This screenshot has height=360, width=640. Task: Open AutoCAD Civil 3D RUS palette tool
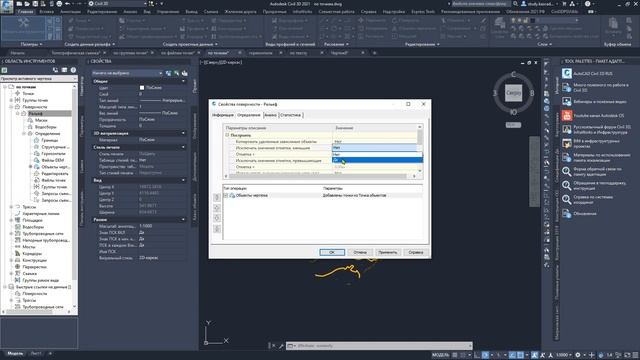pyautogui.click(x=588, y=73)
